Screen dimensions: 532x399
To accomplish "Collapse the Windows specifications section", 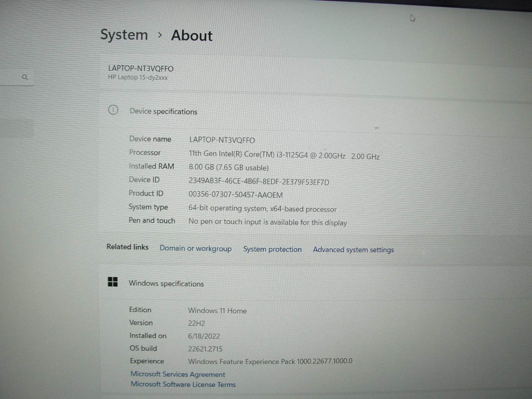I will tap(166, 284).
